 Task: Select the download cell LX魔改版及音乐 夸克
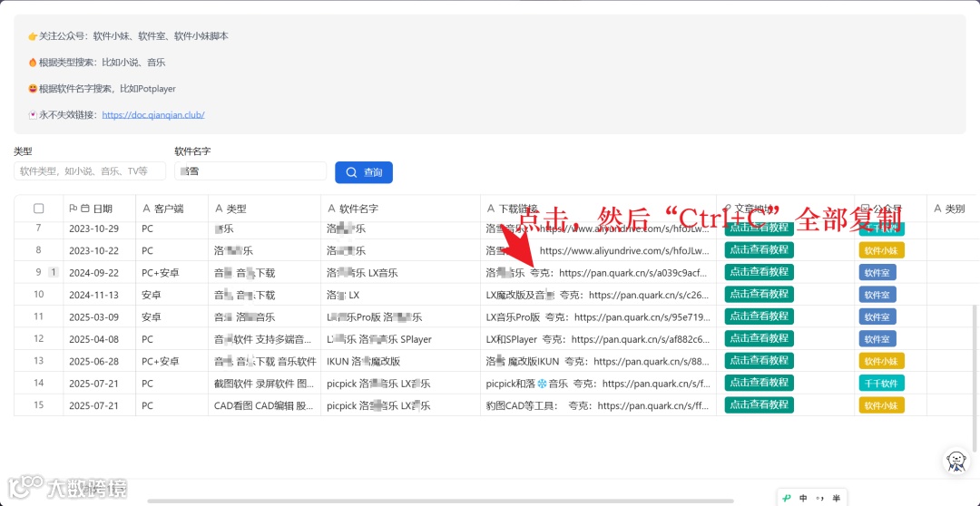(598, 294)
